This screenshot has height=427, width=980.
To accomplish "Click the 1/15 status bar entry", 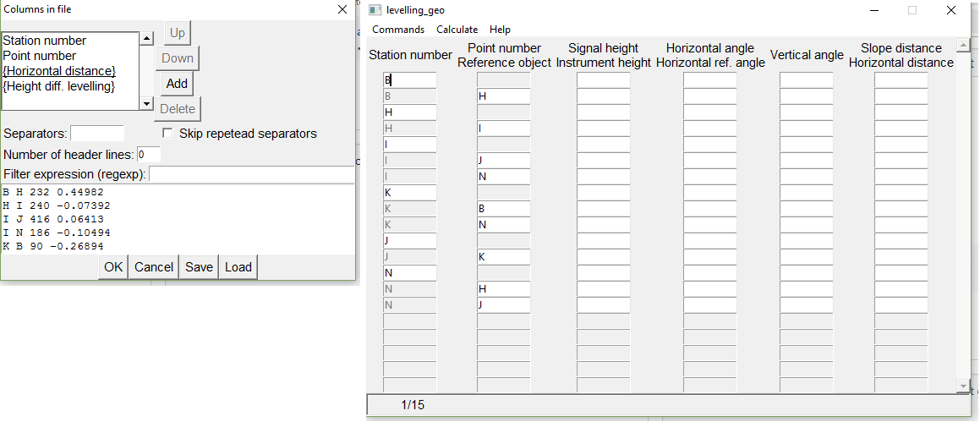I will click(x=413, y=405).
